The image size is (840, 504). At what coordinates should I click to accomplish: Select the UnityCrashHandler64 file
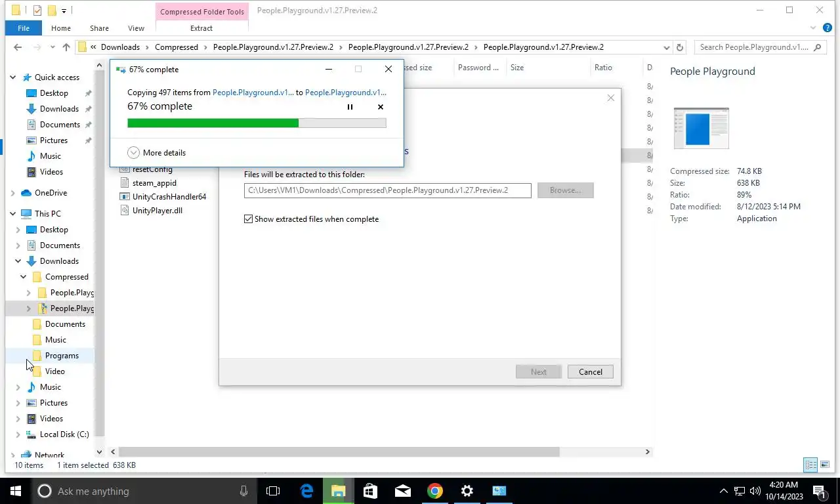(169, 197)
